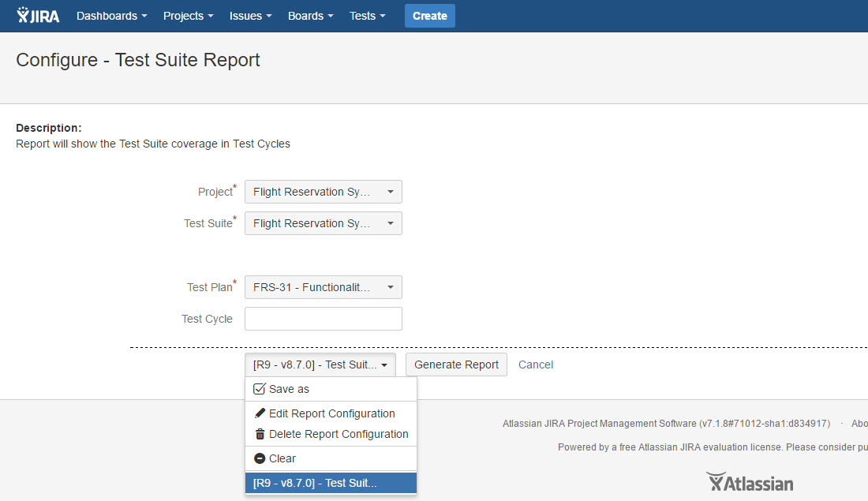Click the Description: heading
The width and height of the screenshot is (868, 501).
[x=49, y=128]
